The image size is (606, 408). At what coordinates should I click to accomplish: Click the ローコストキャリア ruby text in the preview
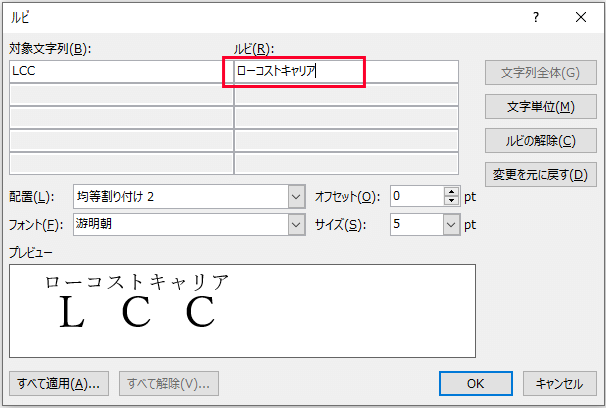tap(138, 282)
